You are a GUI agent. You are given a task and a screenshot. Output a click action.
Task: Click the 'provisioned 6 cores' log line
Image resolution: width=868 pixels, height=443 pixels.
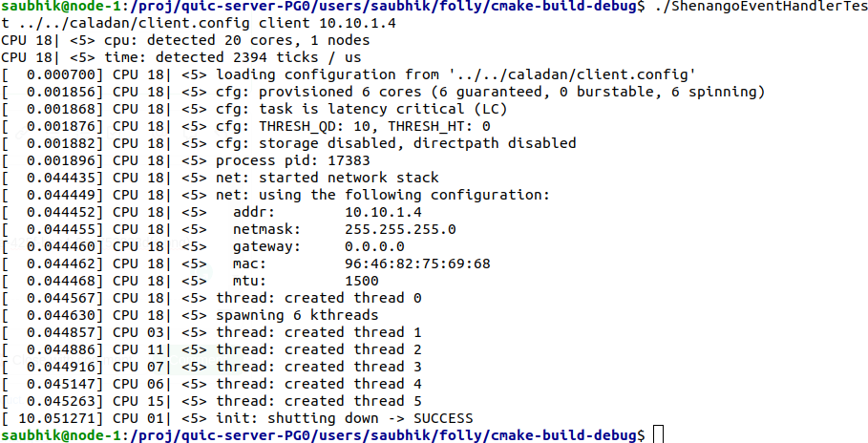coord(383,92)
